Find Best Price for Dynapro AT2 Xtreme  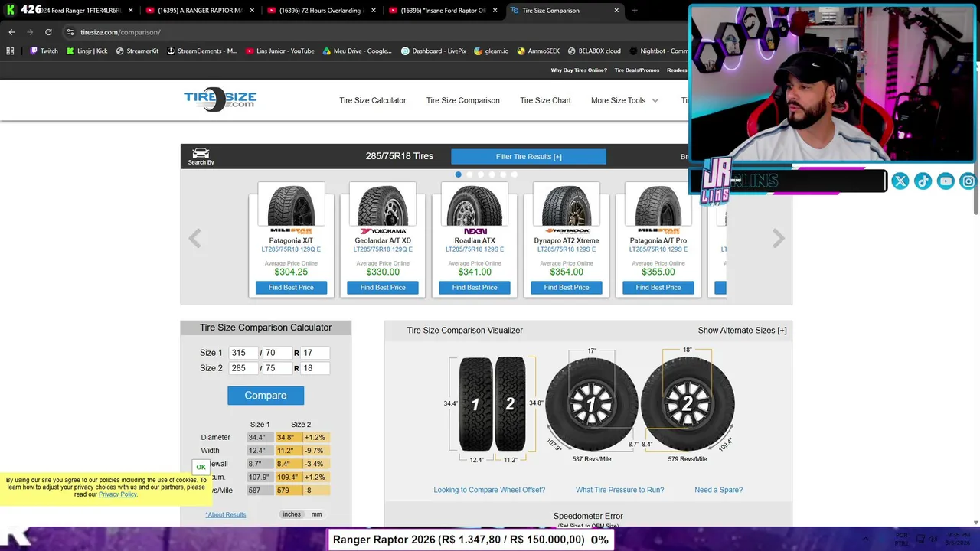click(567, 288)
